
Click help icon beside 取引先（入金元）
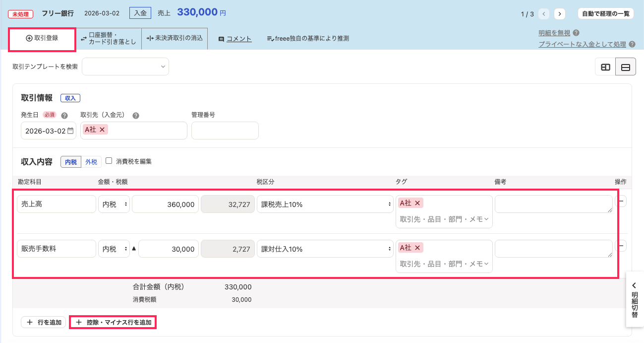click(135, 115)
